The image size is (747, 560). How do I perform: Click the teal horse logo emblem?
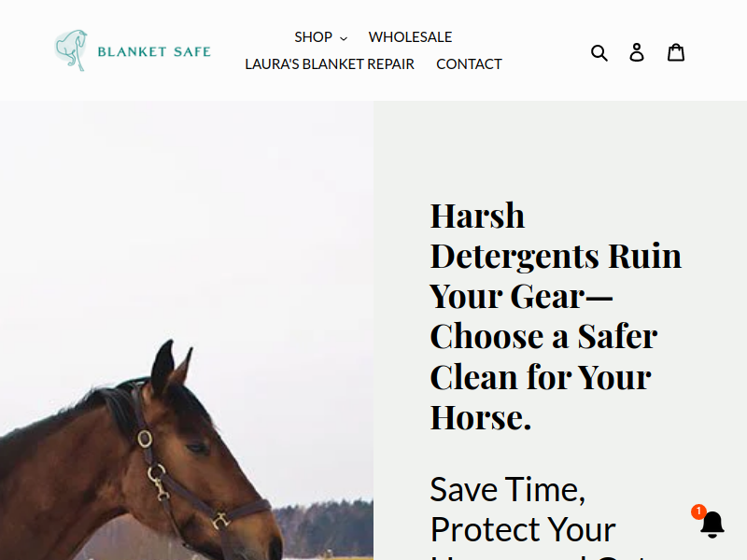71,50
